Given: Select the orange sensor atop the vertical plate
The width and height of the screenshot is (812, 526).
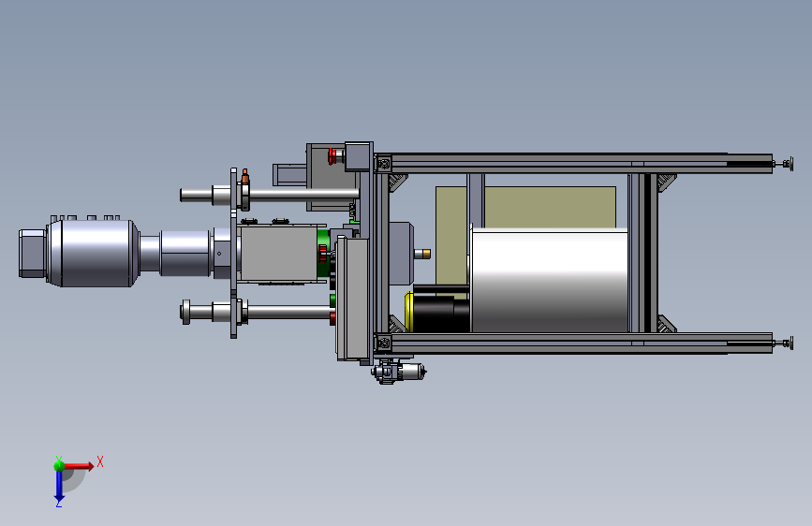Looking at the screenshot, I should tap(245, 178).
